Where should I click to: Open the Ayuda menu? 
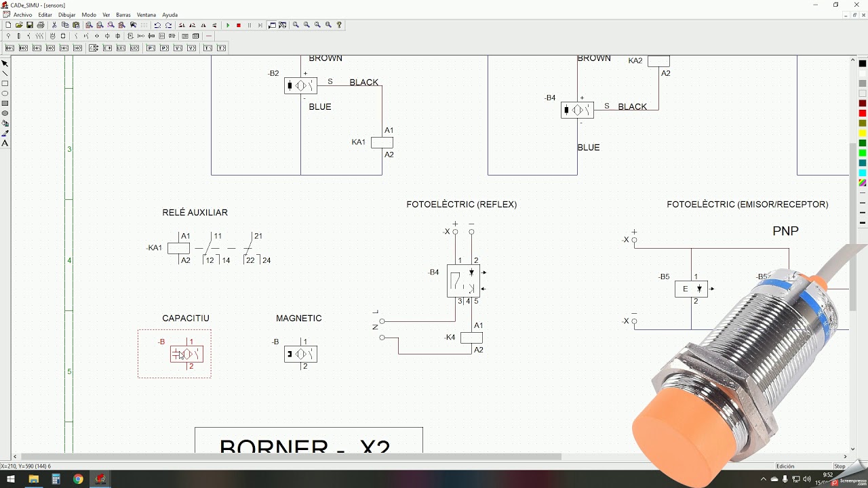(170, 15)
